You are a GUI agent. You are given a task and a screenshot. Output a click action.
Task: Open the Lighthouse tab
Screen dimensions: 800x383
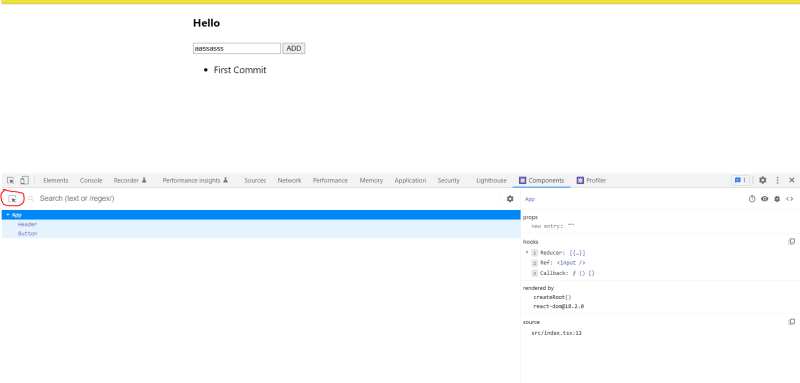click(x=491, y=181)
